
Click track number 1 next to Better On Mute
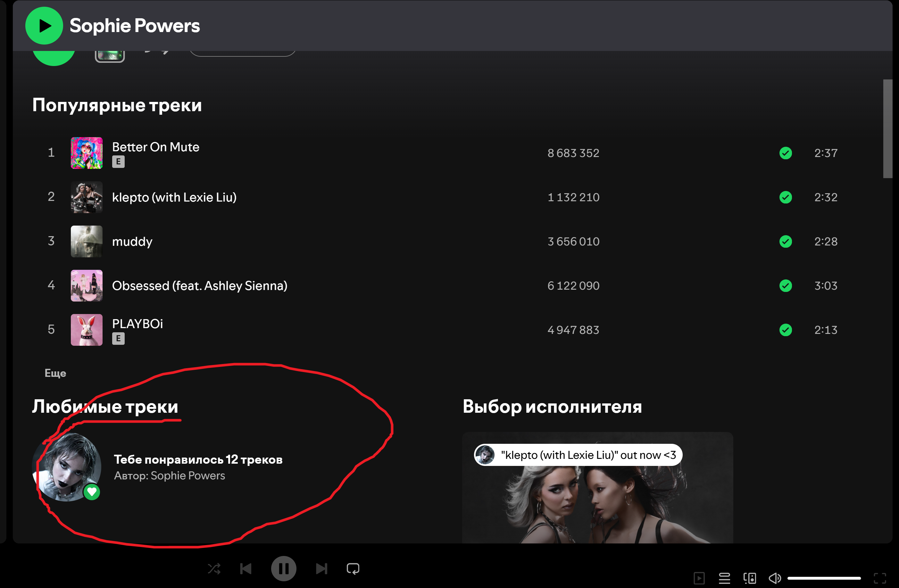tap(51, 153)
